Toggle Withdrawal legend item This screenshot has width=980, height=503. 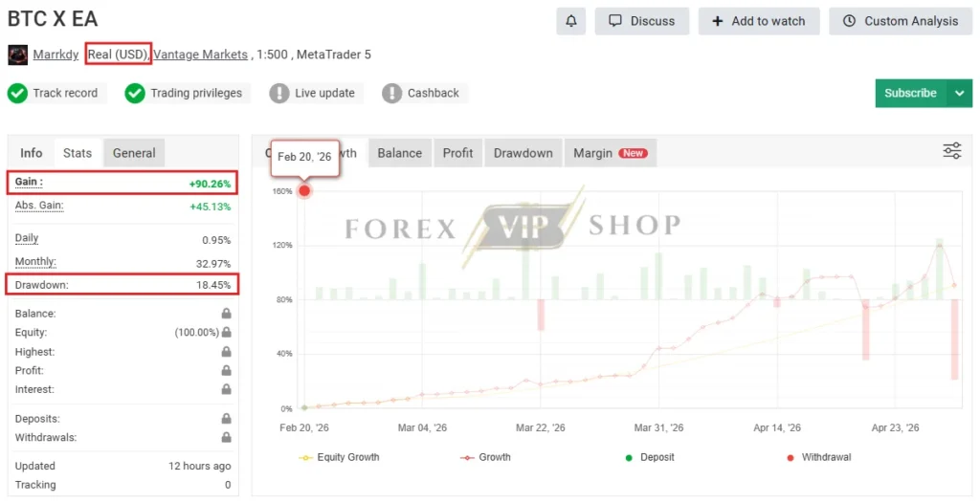[819, 457]
